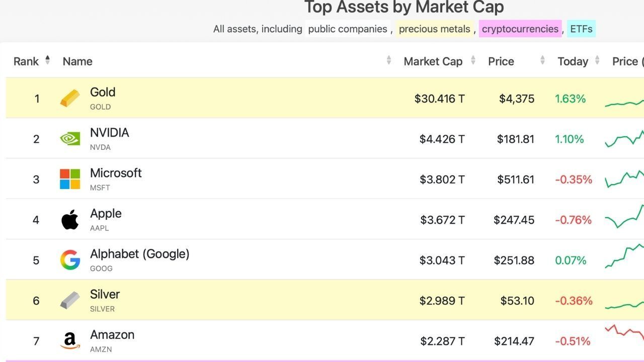This screenshot has width=644, height=362.
Task: Toggle the precious metals filter tag
Action: point(434,29)
